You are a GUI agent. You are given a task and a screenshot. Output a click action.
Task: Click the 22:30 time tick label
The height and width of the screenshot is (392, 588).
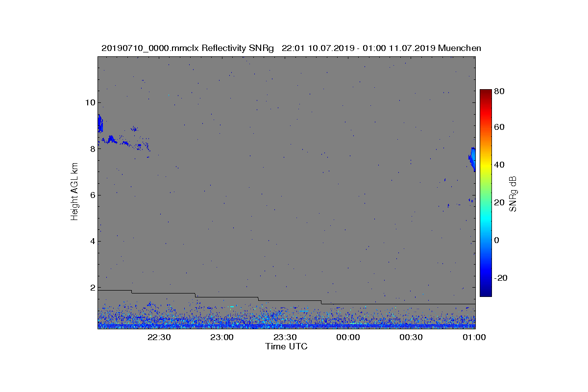(159, 337)
